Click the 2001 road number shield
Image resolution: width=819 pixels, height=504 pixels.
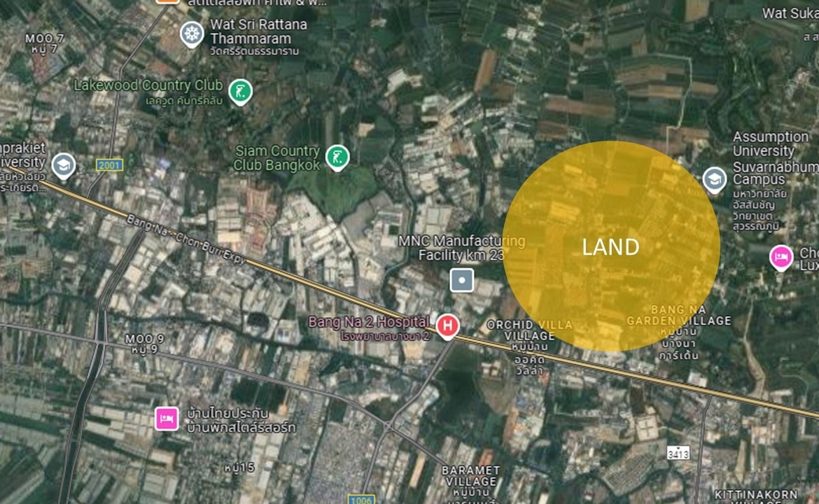[110, 165]
